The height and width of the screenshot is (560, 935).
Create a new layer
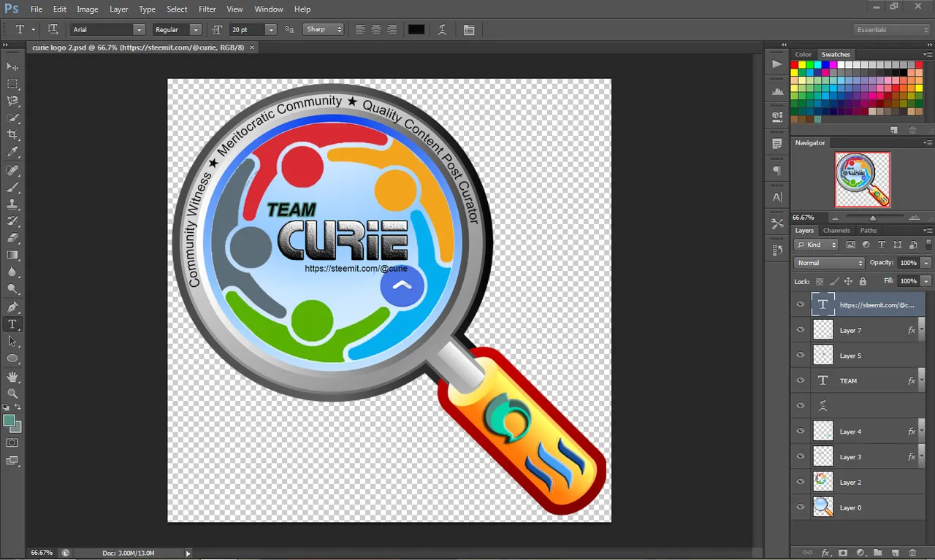[895, 553]
